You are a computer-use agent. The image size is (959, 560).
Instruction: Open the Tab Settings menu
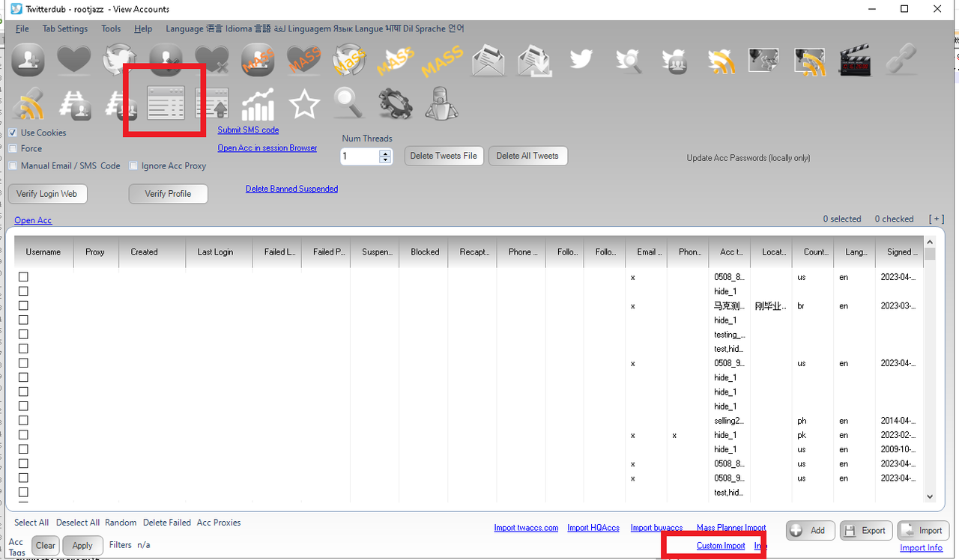[65, 28]
